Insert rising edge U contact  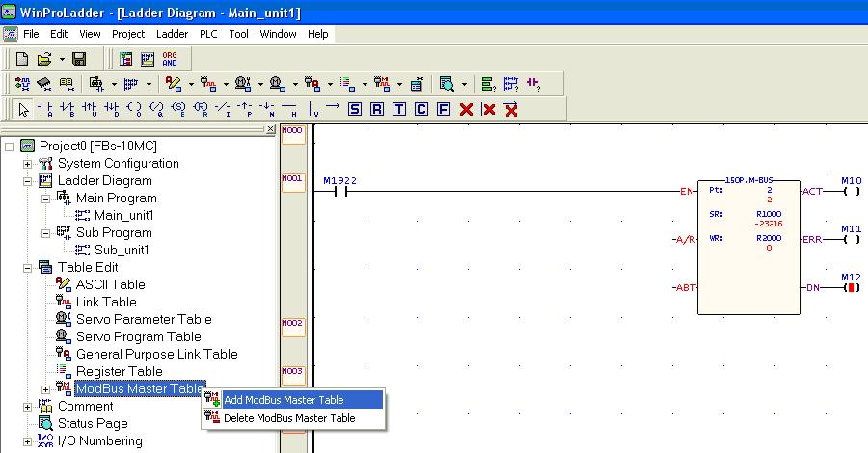point(89,109)
